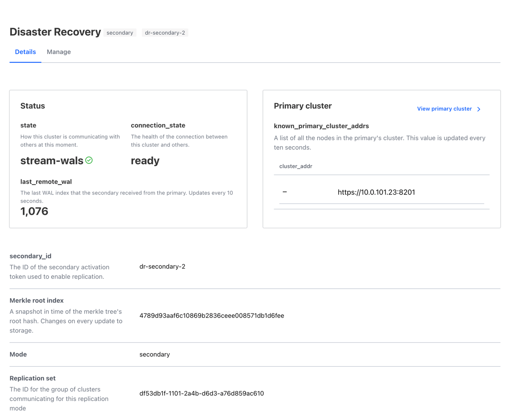Open View primary cluster

(444, 109)
